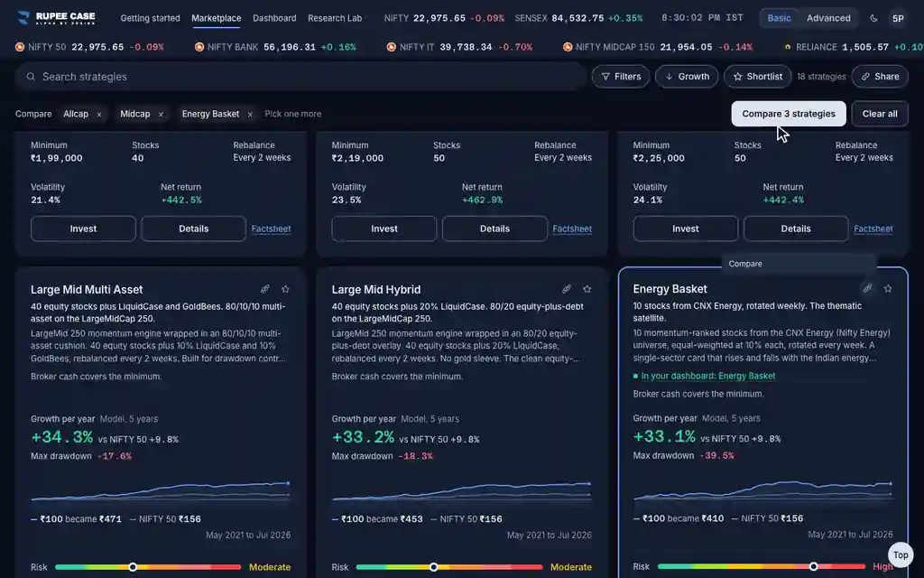The height and width of the screenshot is (578, 924).
Task: Click the Rupee Case logo
Action: pyautogui.click(x=56, y=18)
